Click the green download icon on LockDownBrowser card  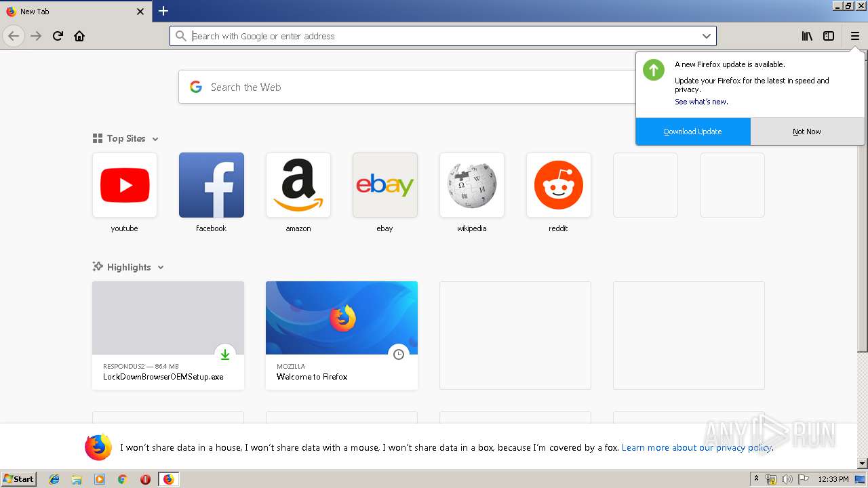pos(225,354)
